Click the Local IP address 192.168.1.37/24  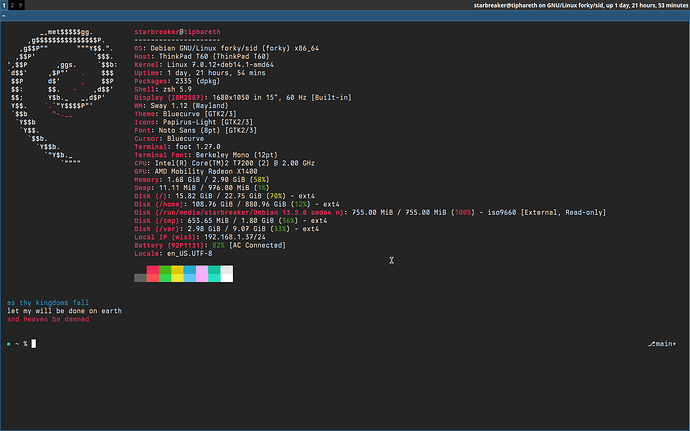pyautogui.click(x=235, y=237)
